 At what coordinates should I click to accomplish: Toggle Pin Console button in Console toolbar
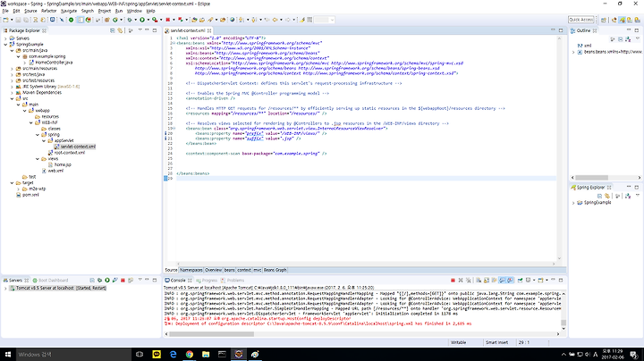point(521,281)
